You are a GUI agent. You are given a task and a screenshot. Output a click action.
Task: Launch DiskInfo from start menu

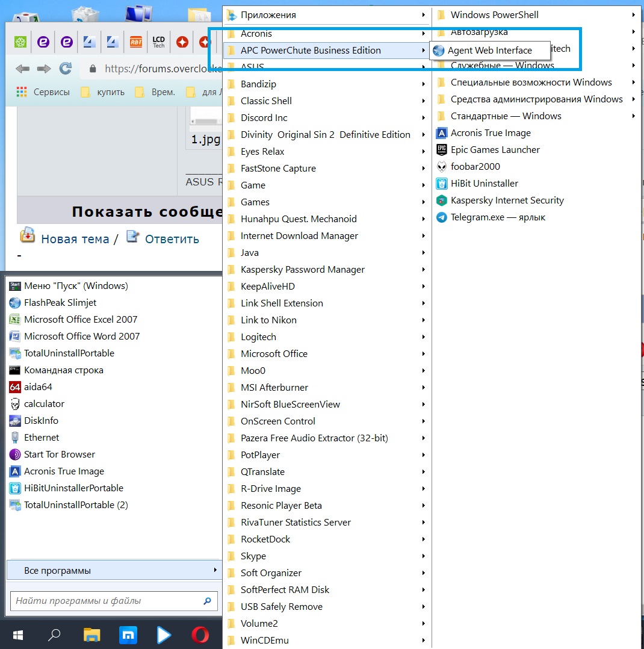click(34, 420)
